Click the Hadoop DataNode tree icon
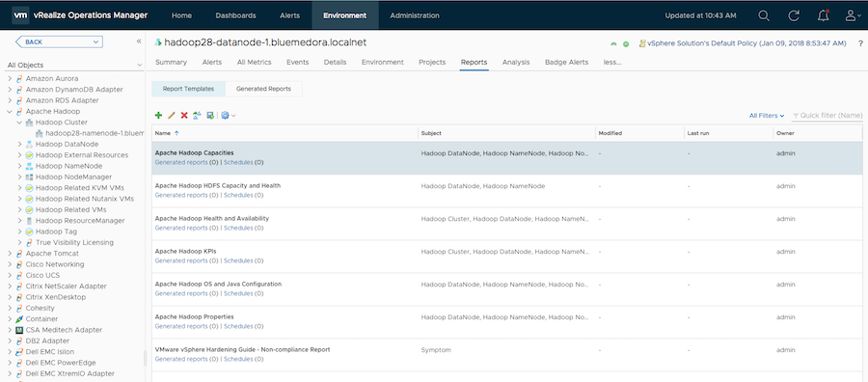The width and height of the screenshot is (868, 382). [x=29, y=144]
